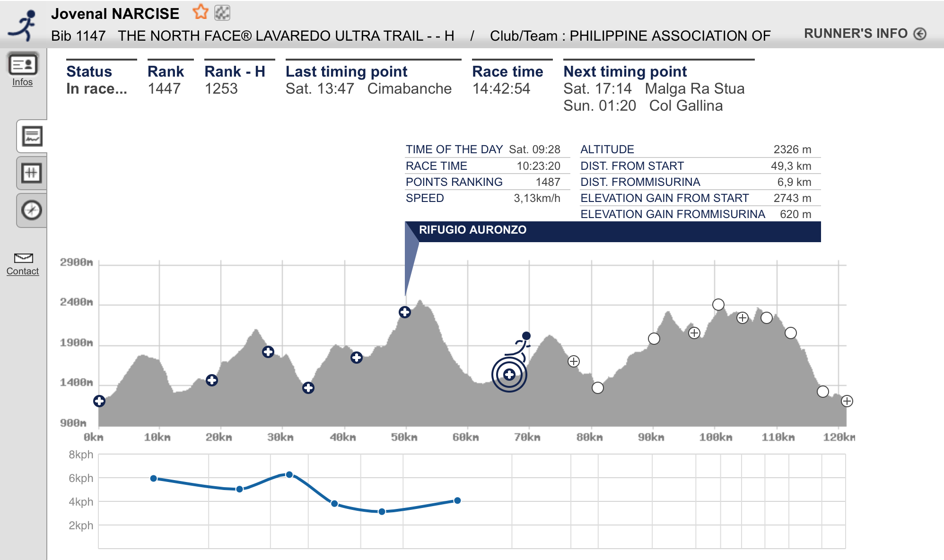Switch to the table grid view tab
The image size is (944, 560).
[32, 173]
